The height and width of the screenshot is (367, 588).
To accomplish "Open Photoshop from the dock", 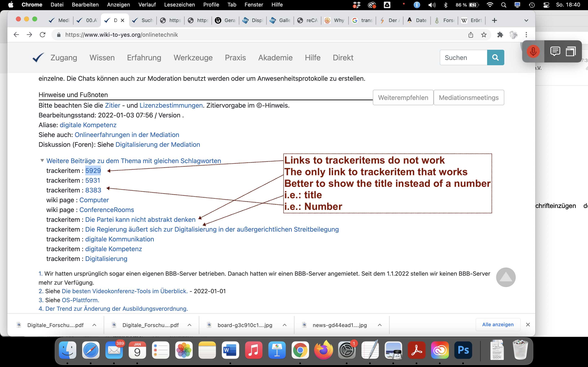I will click(463, 350).
